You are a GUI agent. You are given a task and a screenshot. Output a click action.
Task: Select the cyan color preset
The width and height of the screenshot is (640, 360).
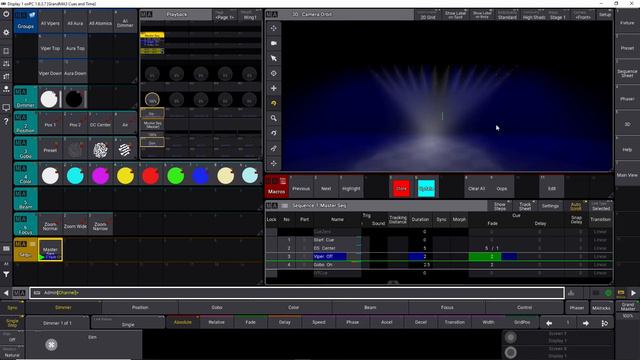[x=75, y=176]
